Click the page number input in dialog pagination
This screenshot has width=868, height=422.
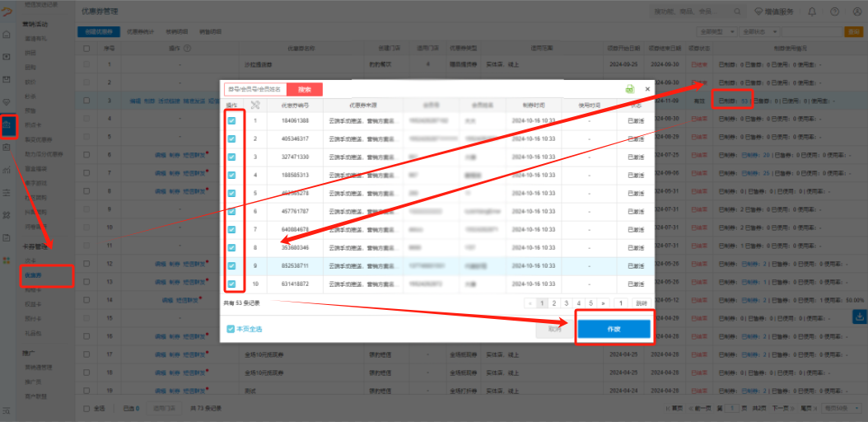621,303
